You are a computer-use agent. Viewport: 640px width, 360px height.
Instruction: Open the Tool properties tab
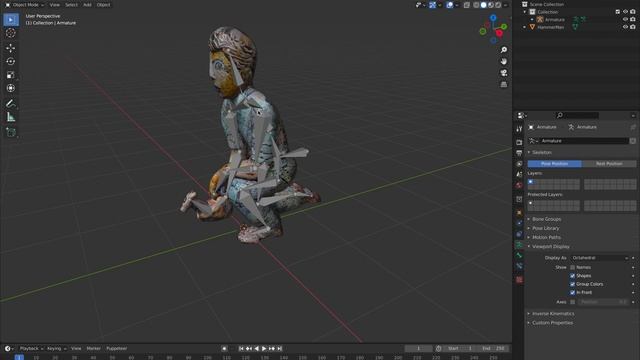tap(519, 129)
